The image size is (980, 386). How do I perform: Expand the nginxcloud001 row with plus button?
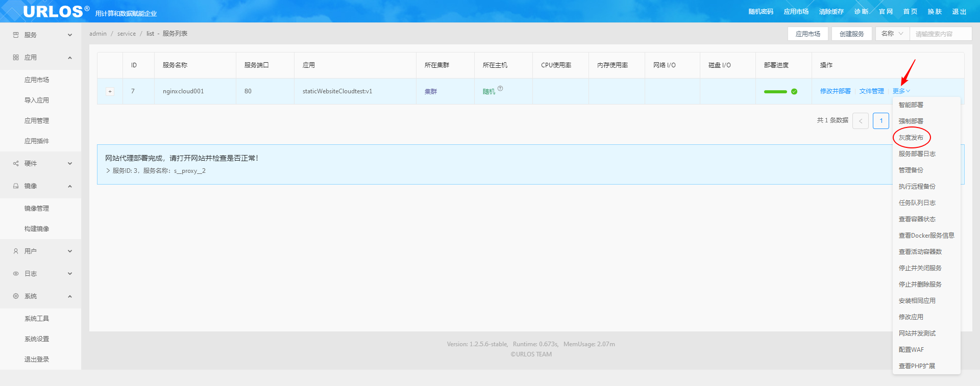[x=110, y=92]
